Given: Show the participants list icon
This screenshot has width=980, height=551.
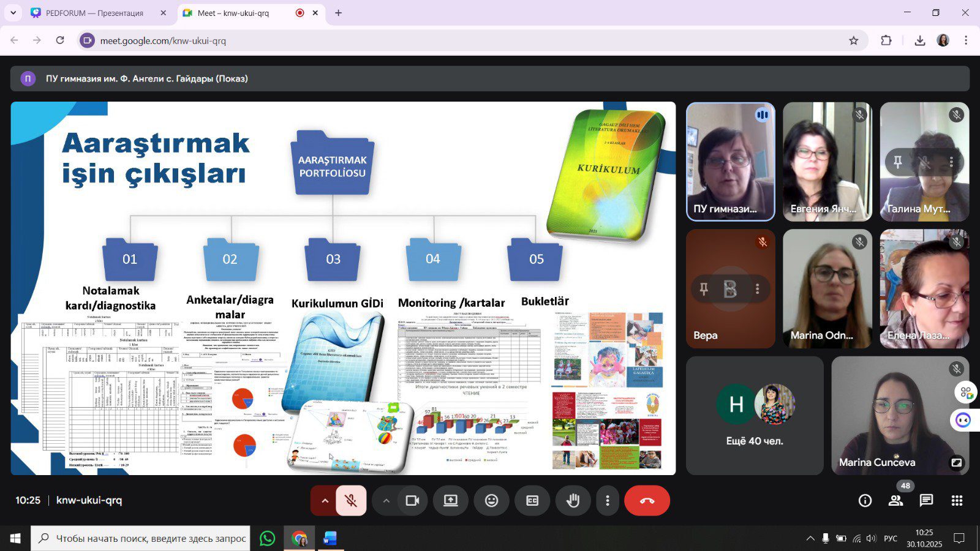Looking at the screenshot, I should [895, 501].
